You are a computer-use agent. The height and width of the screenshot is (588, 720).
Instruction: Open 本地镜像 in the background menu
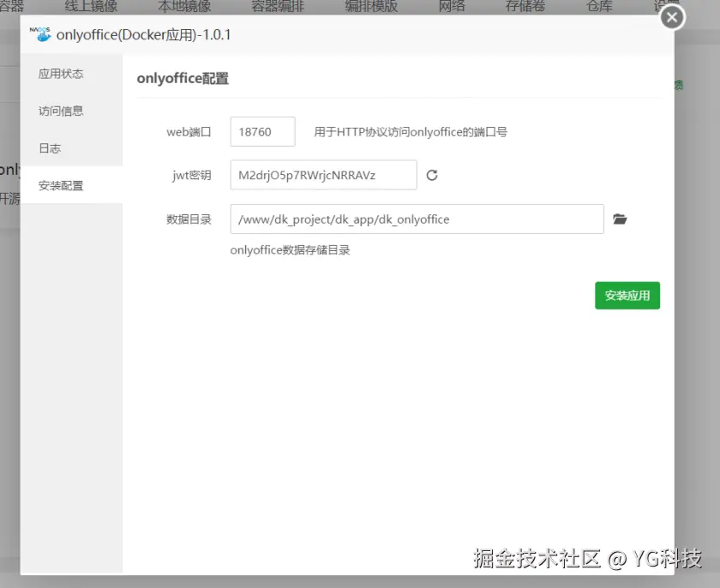tap(184, 6)
